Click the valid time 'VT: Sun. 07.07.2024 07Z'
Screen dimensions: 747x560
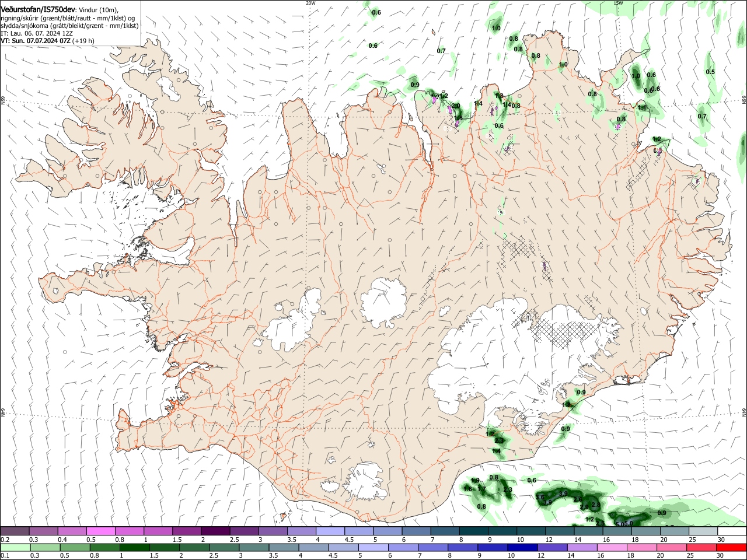pos(36,41)
